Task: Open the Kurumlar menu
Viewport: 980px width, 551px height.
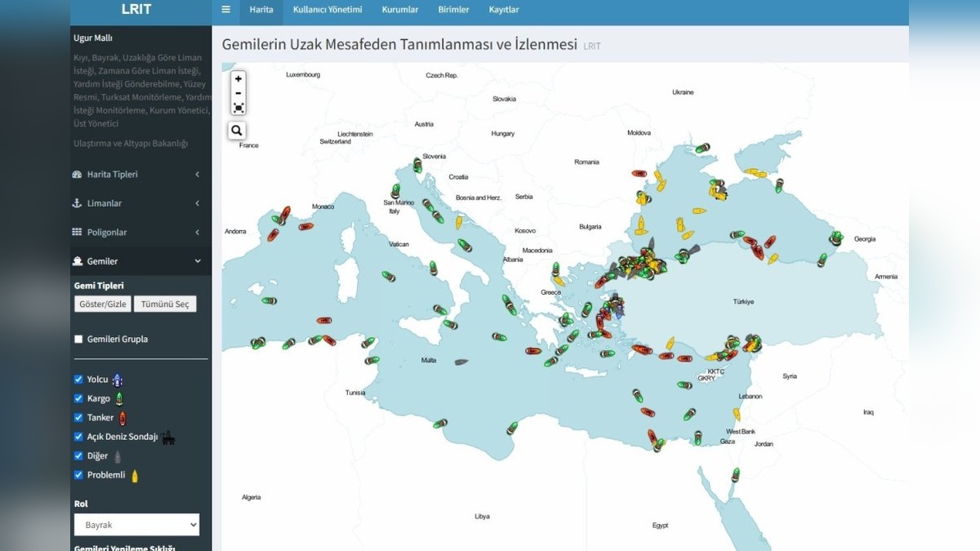Action: point(400,10)
